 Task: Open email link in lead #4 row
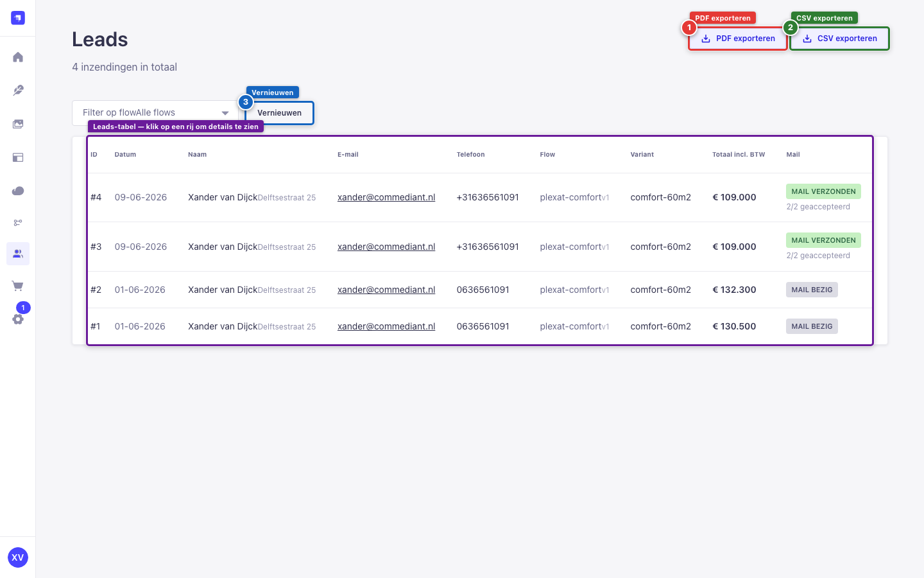coord(386,197)
